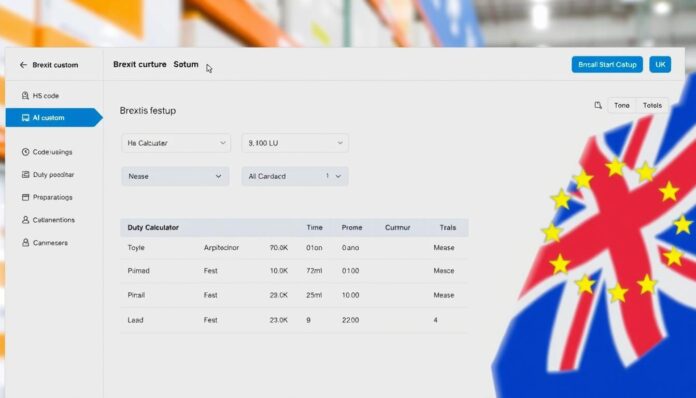
Task: Click the Bntall Start Catup button
Action: (607, 64)
